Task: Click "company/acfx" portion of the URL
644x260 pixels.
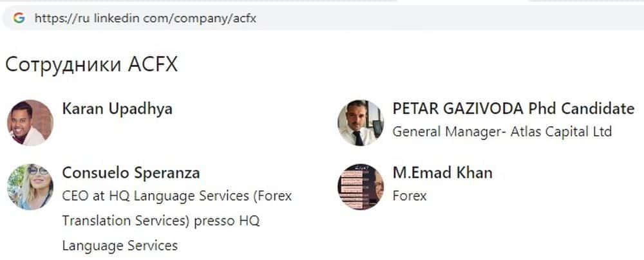Action: tap(213, 18)
